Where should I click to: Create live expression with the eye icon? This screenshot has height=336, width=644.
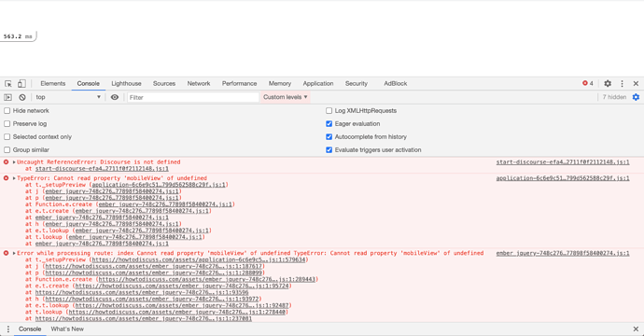(x=115, y=97)
